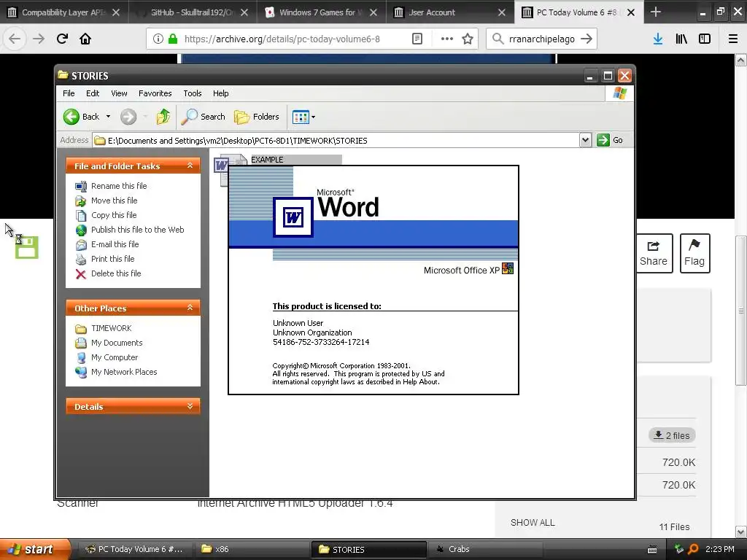747x560 pixels.
Task: Click the printer icon in tasks panel
Action: pos(81,259)
